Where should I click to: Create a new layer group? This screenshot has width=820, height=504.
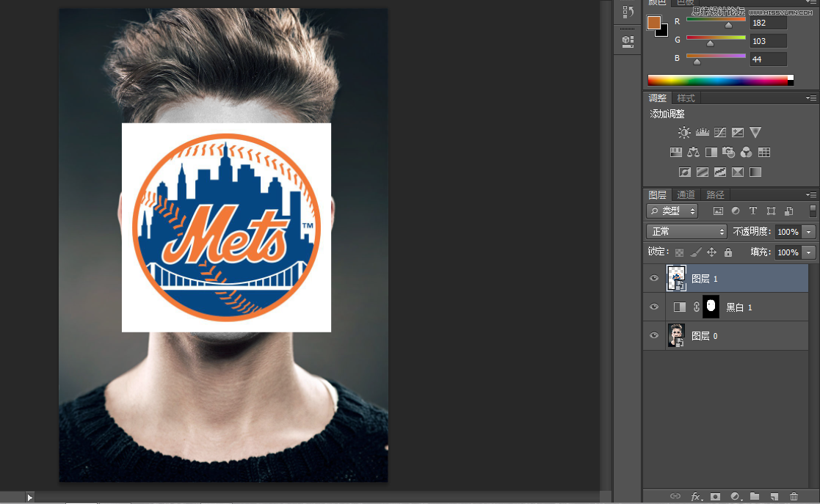[755, 496]
